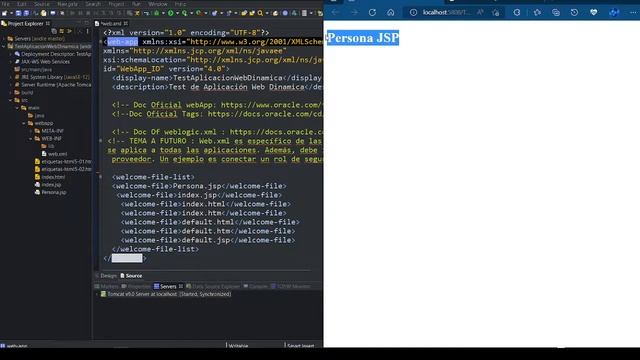Screen dimensions: 640x360
Task: Click the Save icon in the Eclipse toolbar
Action: click(18, 13)
